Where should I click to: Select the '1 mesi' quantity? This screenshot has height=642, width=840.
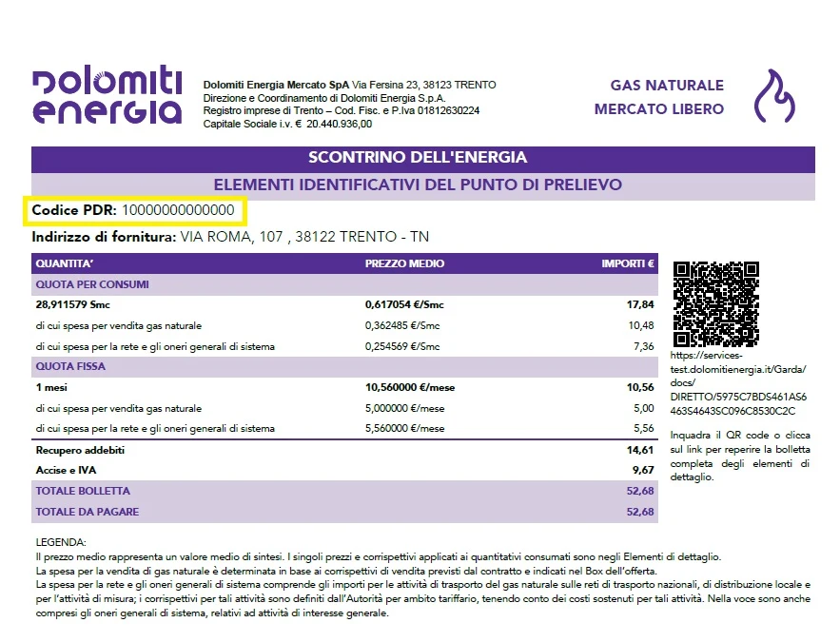(51, 388)
